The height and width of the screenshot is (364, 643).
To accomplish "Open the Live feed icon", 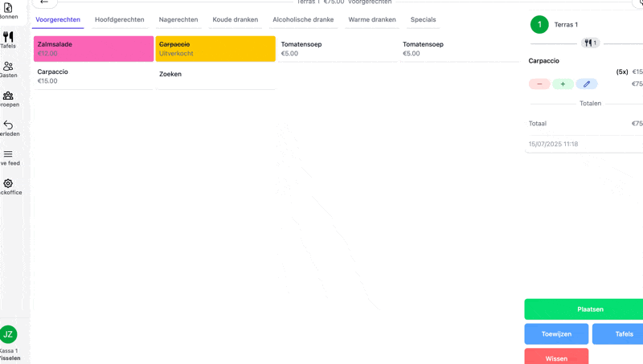I will pos(8,154).
